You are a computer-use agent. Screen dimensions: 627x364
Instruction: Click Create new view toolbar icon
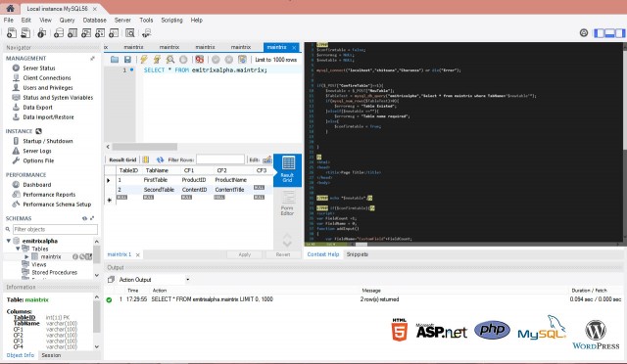[x=86, y=33]
